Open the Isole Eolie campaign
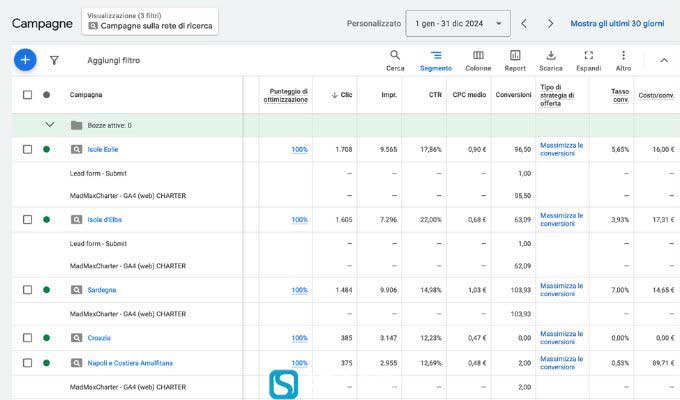Image resolution: width=680 pixels, height=400 pixels. click(103, 149)
